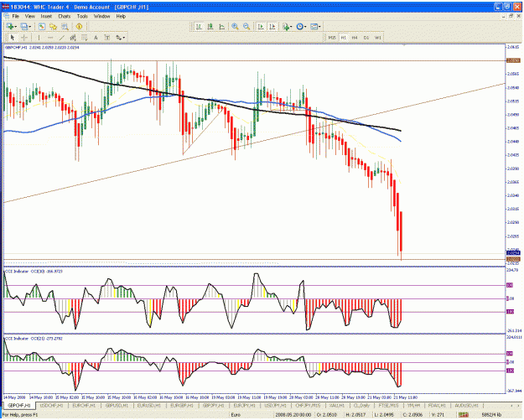The width and height of the screenshot is (524, 420).
Task: Open the Help menu
Action: tap(121, 16)
